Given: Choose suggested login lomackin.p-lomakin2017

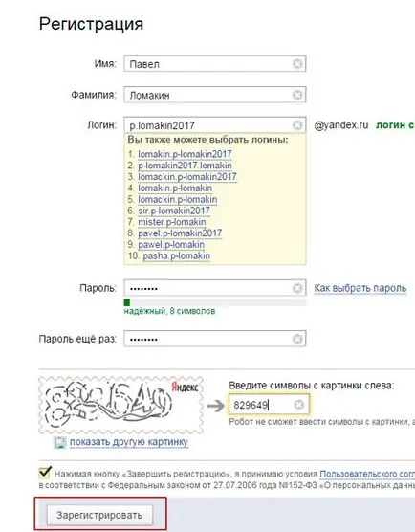Looking at the screenshot, I should (x=187, y=177).
